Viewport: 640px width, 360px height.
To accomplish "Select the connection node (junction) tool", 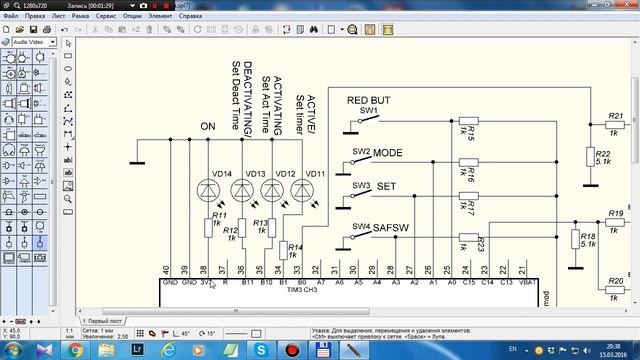I will click(x=68, y=147).
